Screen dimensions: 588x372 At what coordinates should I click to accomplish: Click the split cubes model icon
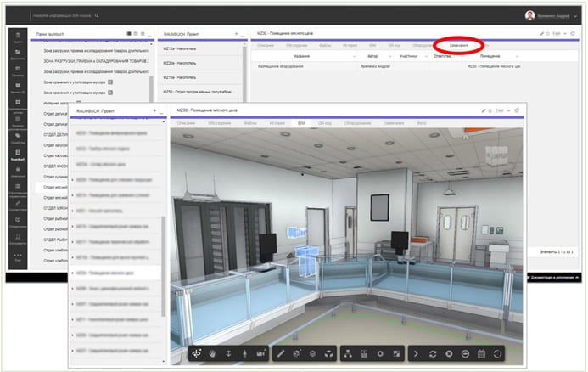point(328,353)
